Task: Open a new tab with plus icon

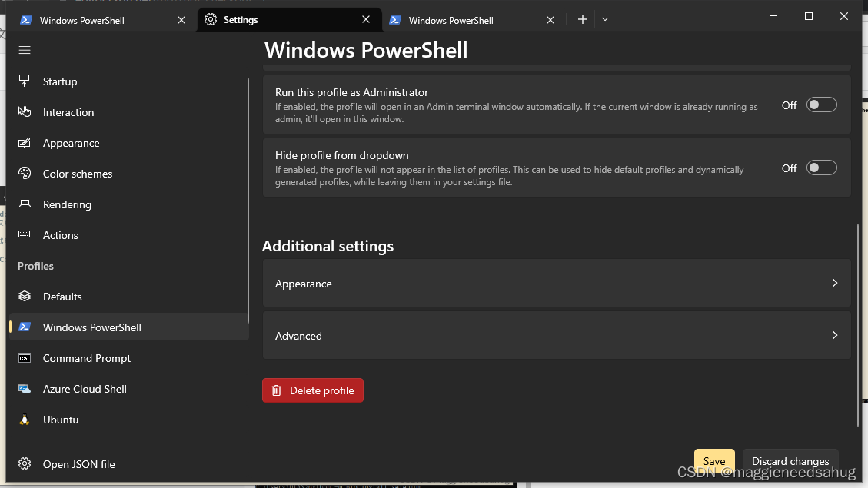Action: (x=582, y=19)
